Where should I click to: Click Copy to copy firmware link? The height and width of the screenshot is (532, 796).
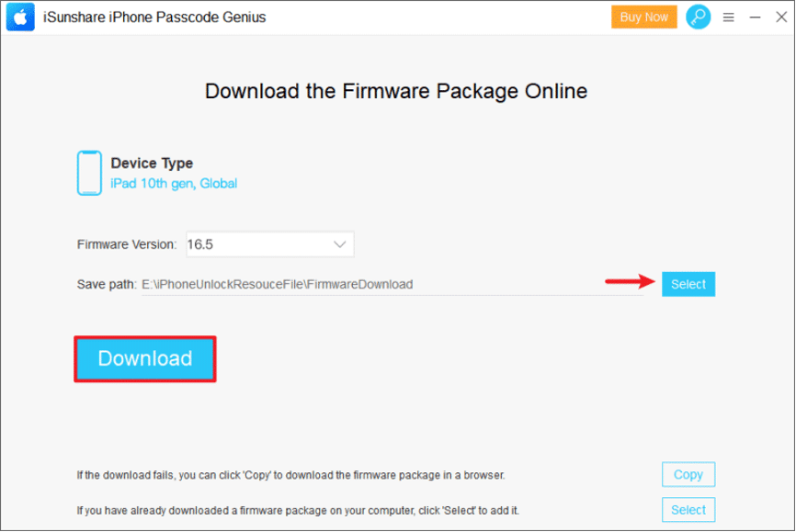click(688, 475)
